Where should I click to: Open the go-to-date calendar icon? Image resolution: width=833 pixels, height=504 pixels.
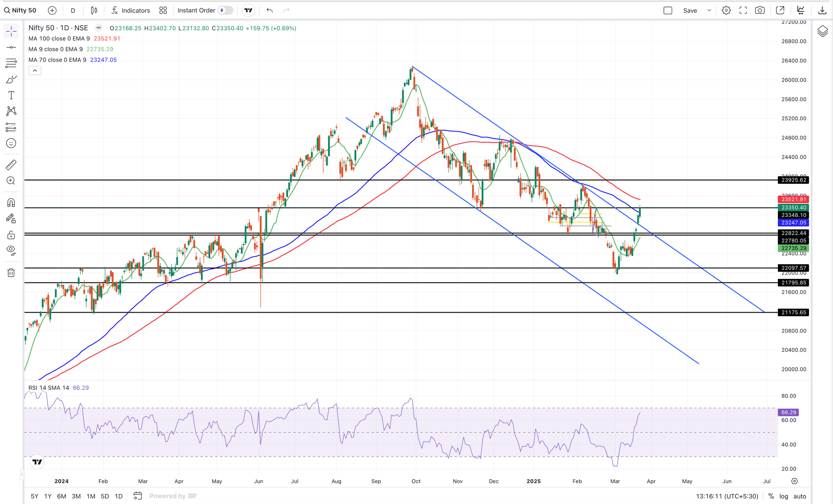(x=138, y=496)
